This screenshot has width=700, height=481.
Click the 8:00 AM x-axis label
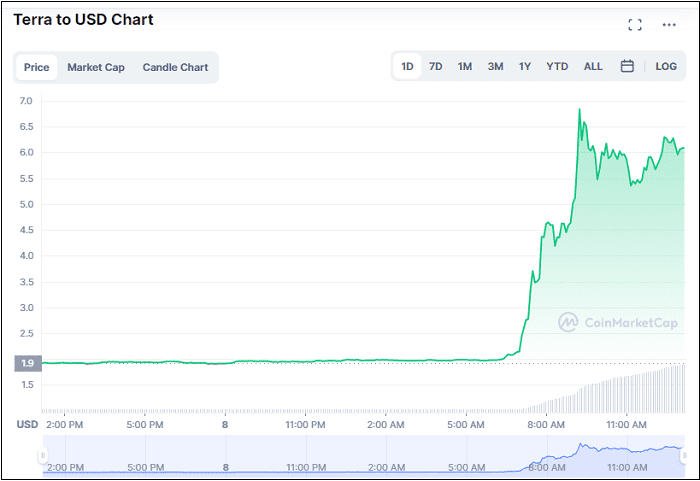[546, 425]
